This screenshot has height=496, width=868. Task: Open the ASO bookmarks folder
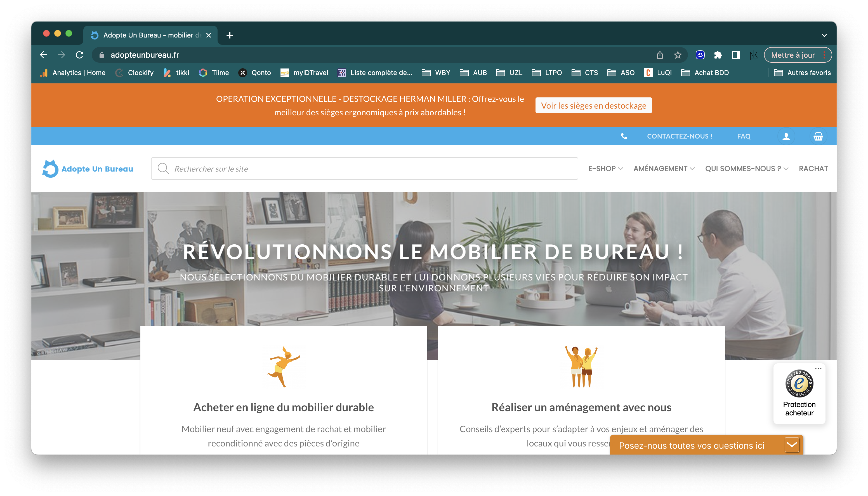(x=621, y=72)
